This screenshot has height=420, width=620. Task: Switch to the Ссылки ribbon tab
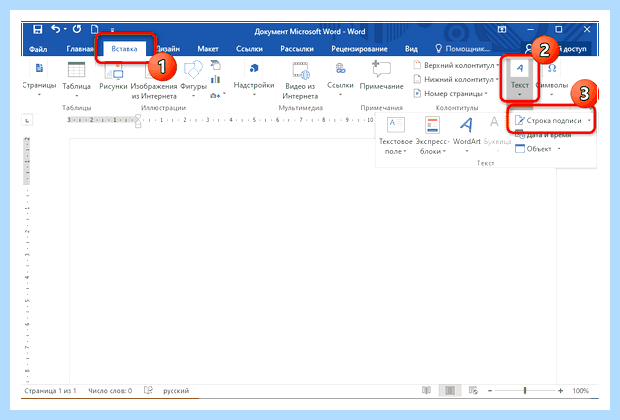click(x=250, y=49)
